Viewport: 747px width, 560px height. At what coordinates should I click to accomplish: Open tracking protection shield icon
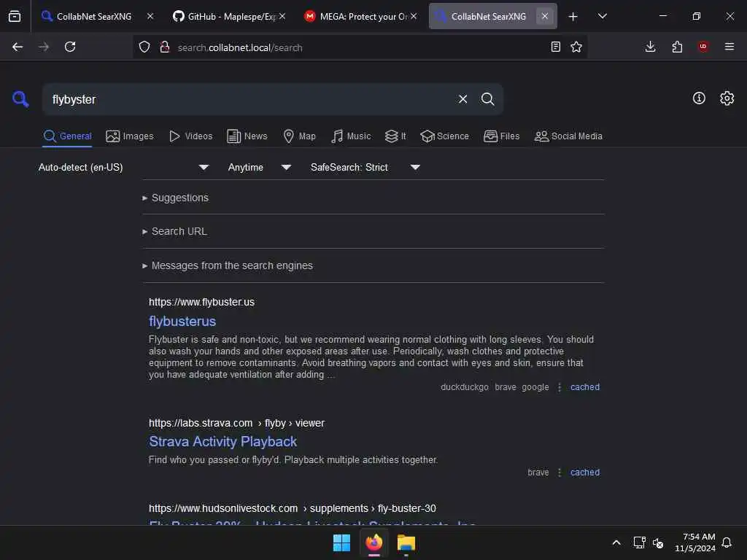(x=144, y=47)
